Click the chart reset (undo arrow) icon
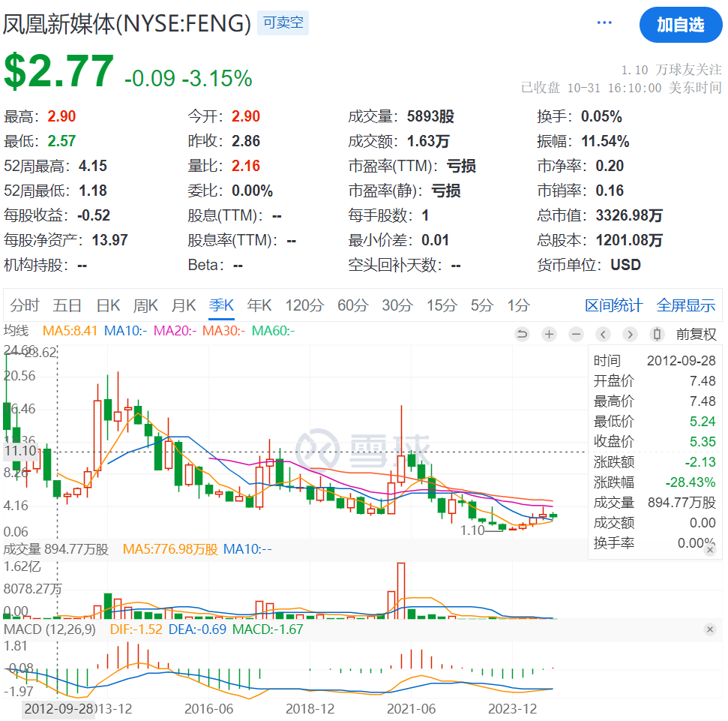Viewport: 728px width, 721px height. [x=523, y=334]
